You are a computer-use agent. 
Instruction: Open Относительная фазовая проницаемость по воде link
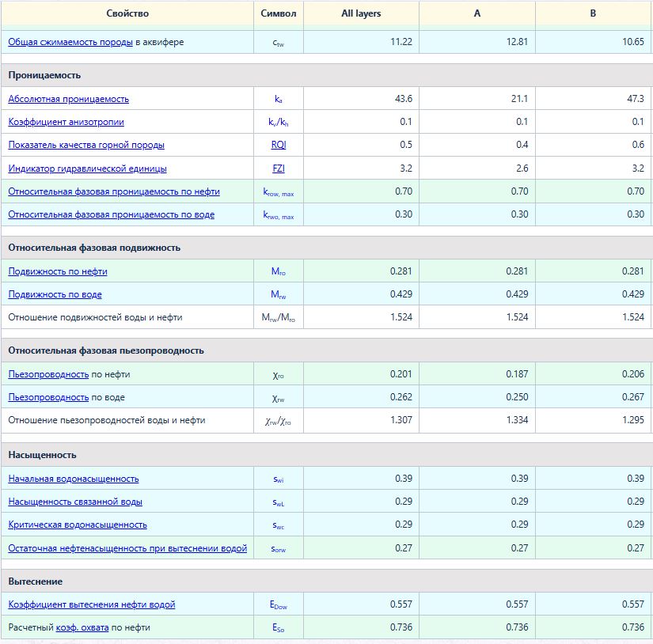111,214
